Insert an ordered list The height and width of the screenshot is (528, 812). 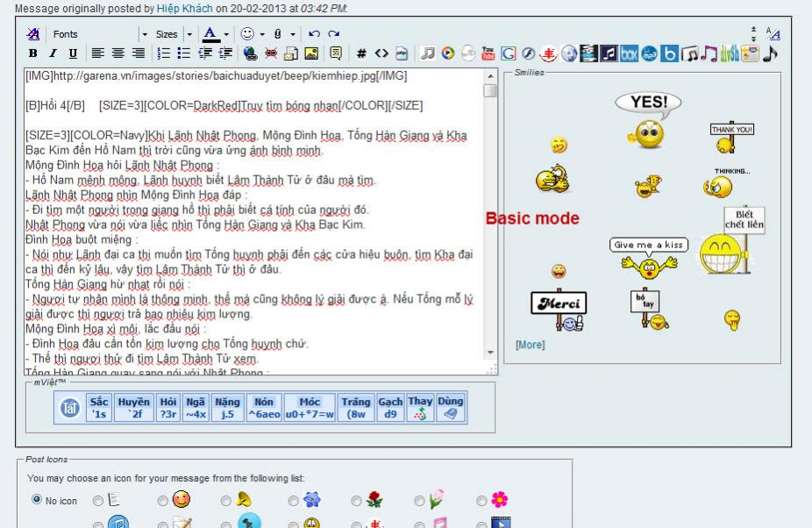(x=163, y=54)
